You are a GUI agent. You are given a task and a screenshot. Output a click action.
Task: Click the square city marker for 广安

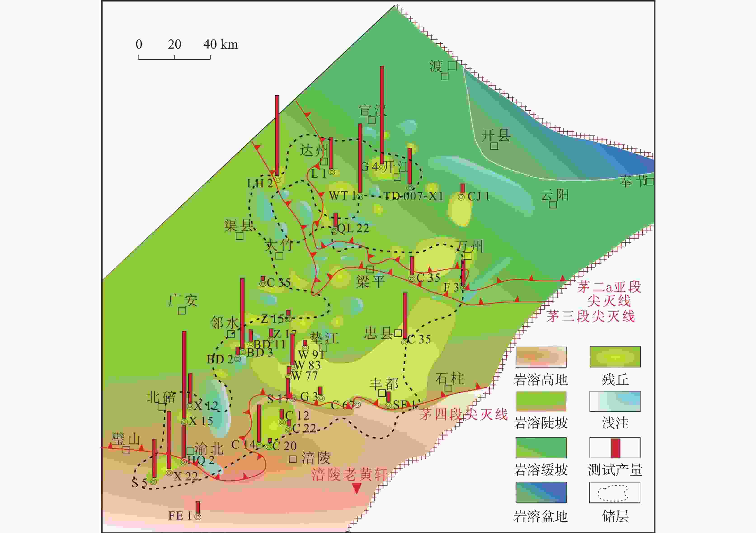click(x=182, y=311)
